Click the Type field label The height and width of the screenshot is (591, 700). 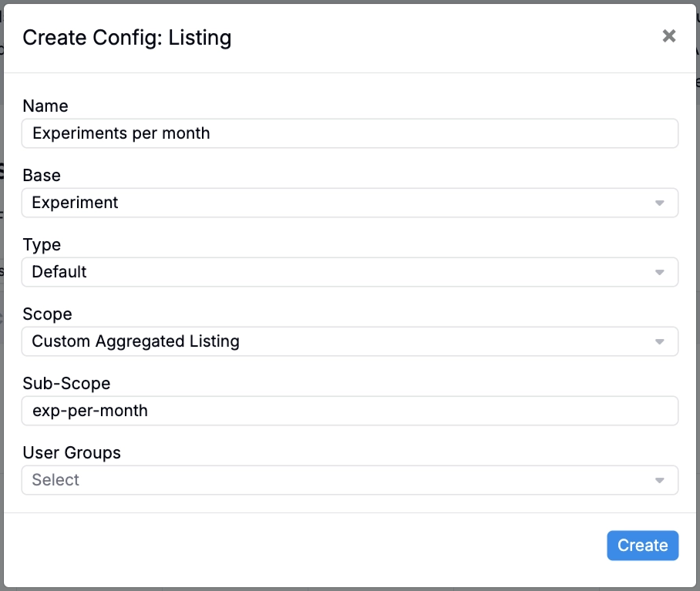[x=42, y=245]
